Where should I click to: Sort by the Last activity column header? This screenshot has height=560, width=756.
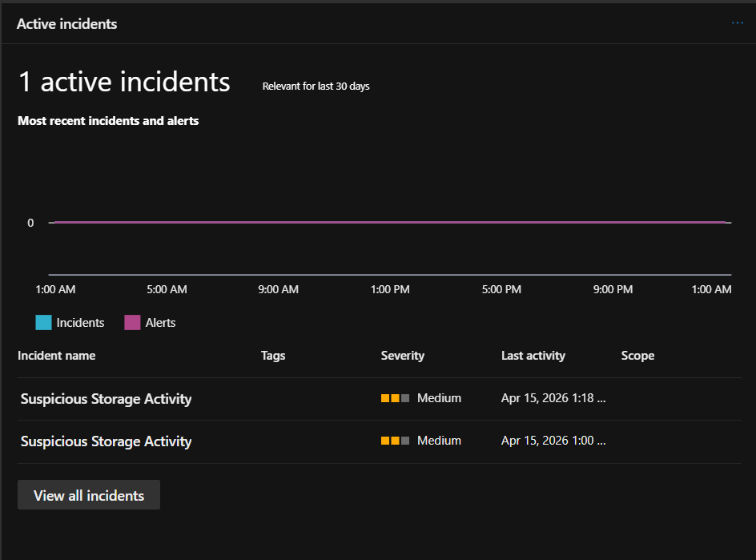point(533,356)
